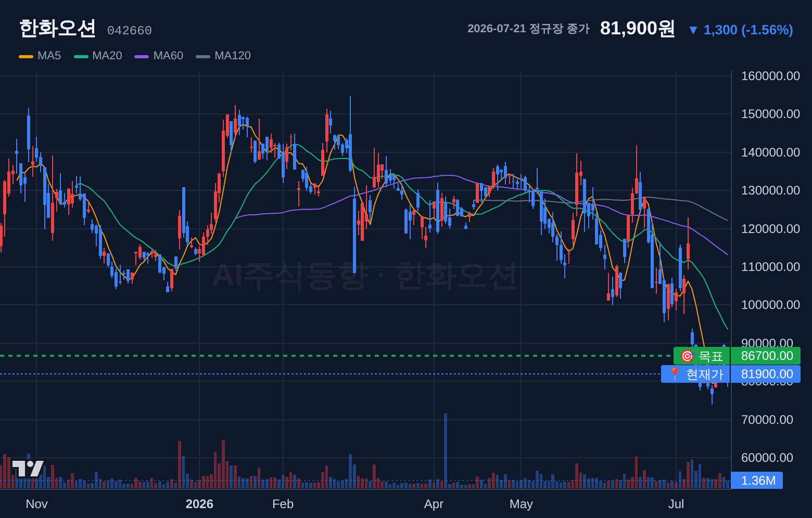Click the gray MA120 color line swatch

click(x=203, y=56)
